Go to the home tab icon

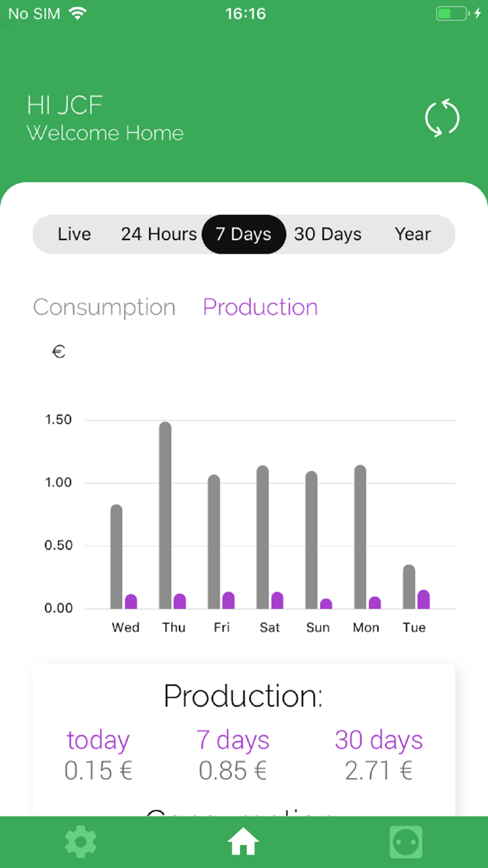tap(243, 843)
